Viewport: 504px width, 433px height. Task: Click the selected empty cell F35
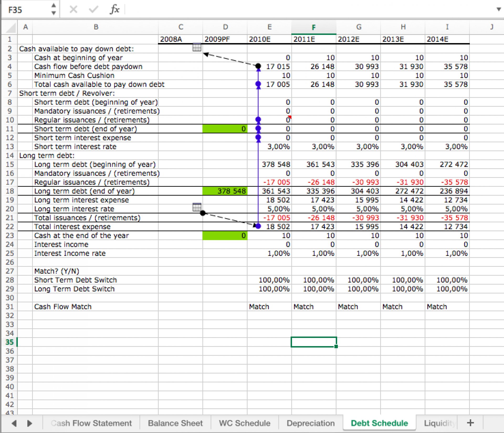(314, 342)
